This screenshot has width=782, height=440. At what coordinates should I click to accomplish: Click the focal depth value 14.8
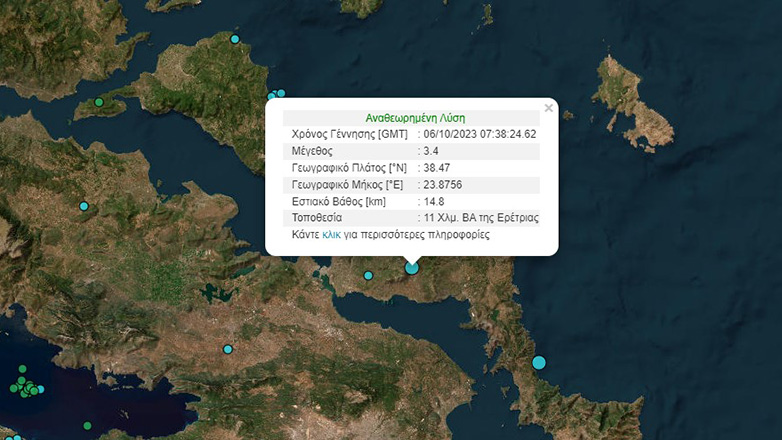(433, 202)
